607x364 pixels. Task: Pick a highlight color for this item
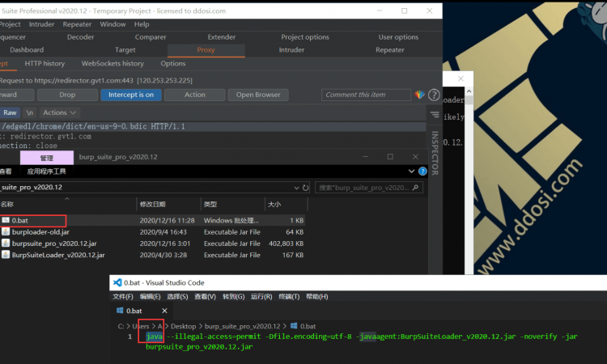[419, 95]
